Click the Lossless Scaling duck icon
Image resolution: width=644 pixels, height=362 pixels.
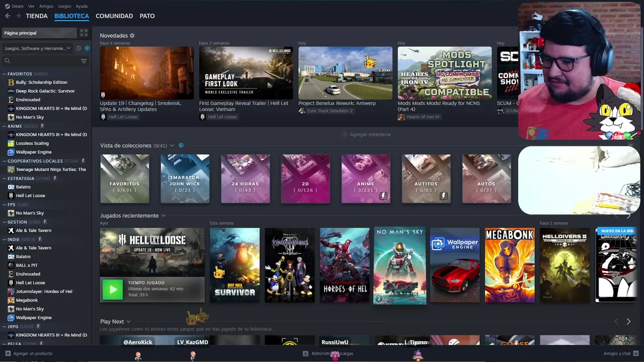point(11,143)
